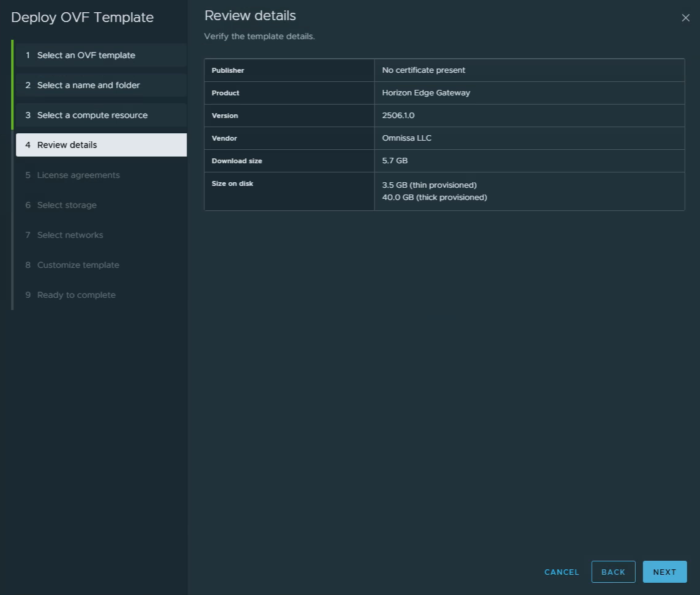This screenshot has width=700, height=595.
Task: Open step 2 Select a name and folder
Action: 89,85
